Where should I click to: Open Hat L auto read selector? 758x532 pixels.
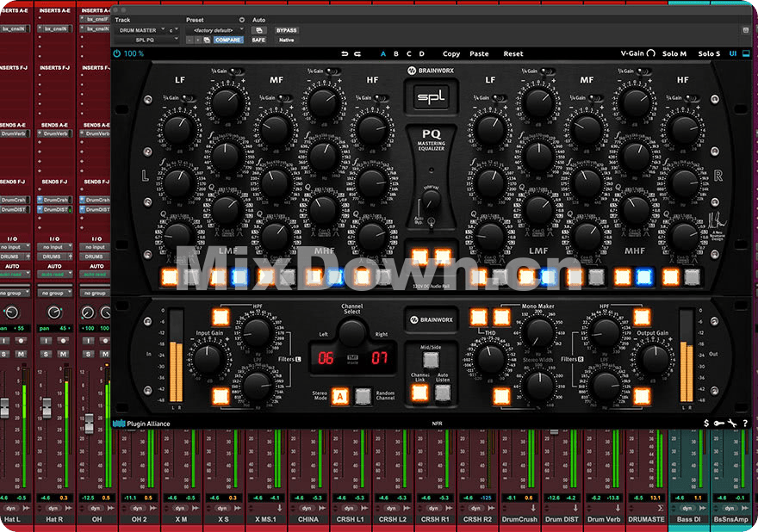tap(15, 275)
